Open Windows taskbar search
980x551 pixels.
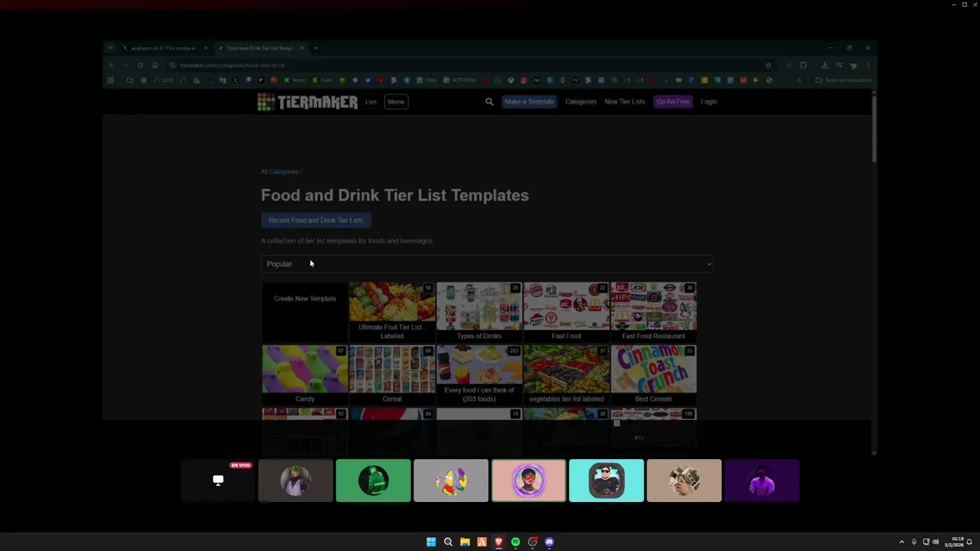[x=448, y=542]
